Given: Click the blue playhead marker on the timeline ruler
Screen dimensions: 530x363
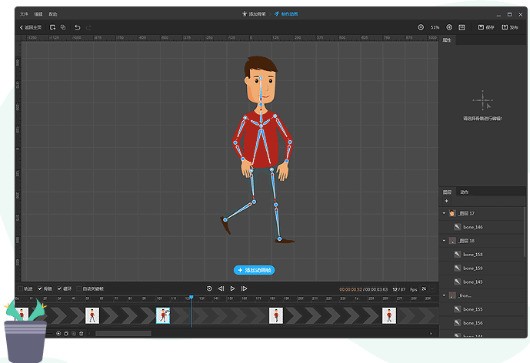Looking at the screenshot, I should 191,297.
